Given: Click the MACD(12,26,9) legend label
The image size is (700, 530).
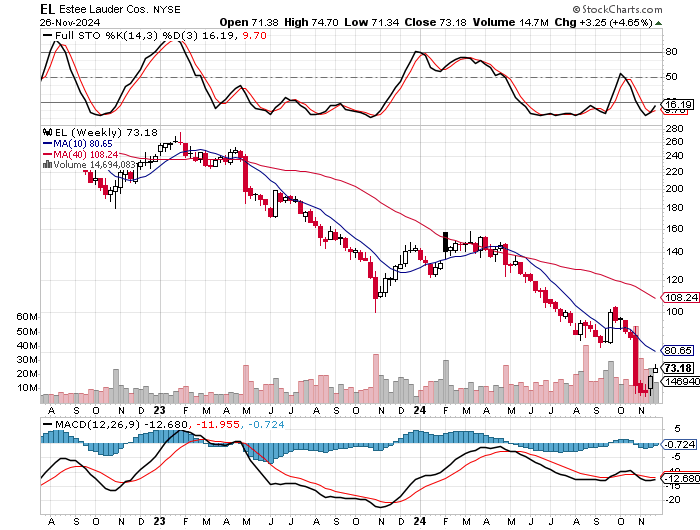Looking at the screenshot, I should (x=97, y=424).
